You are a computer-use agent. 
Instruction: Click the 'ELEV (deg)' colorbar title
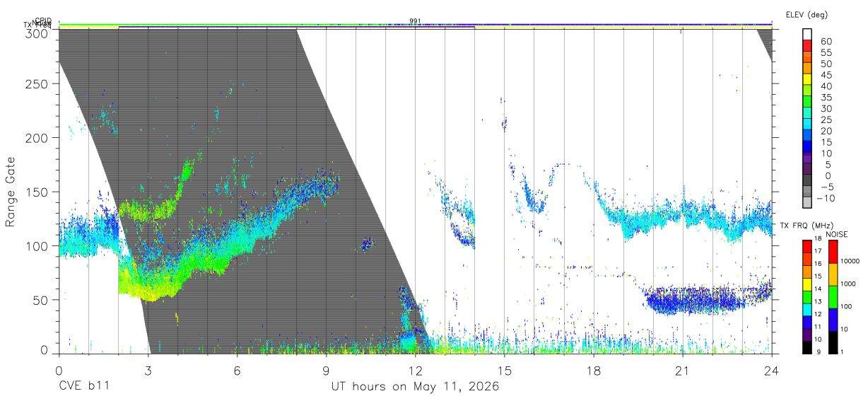807,14
